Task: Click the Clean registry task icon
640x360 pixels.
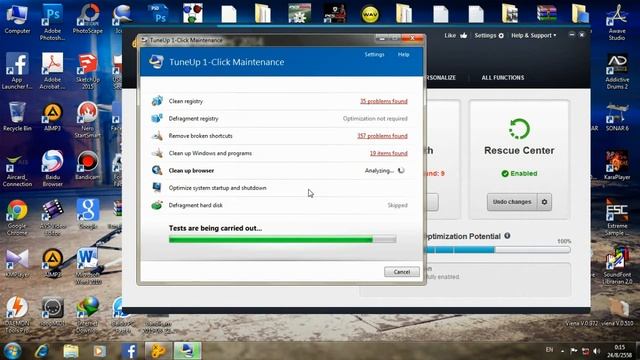Action: (157, 101)
